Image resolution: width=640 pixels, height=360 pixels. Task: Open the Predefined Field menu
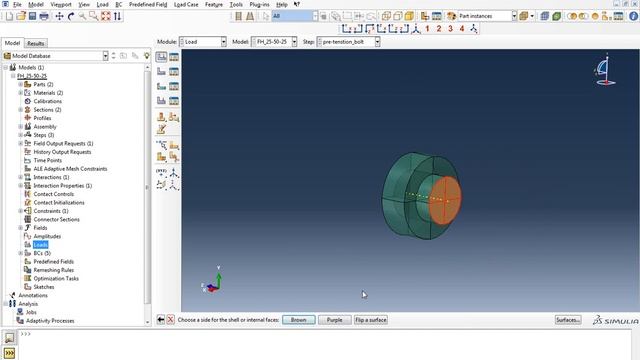148,4
